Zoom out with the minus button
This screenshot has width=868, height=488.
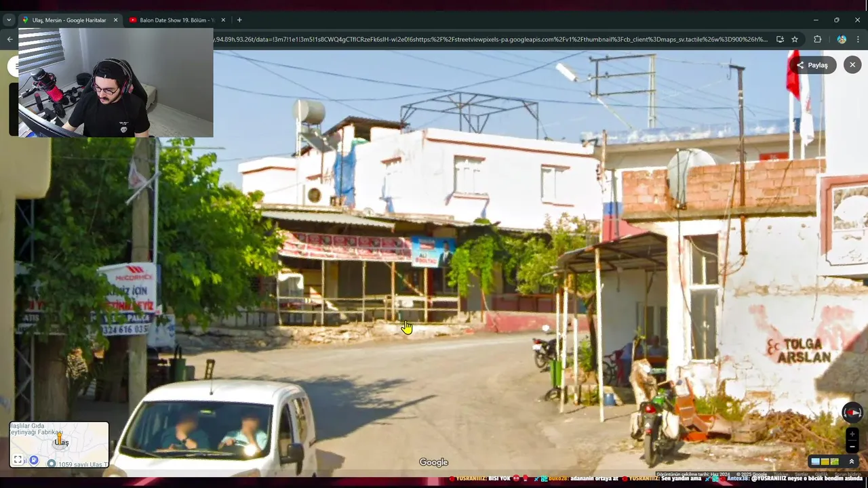pyautogui.click(x=852, y=447)
